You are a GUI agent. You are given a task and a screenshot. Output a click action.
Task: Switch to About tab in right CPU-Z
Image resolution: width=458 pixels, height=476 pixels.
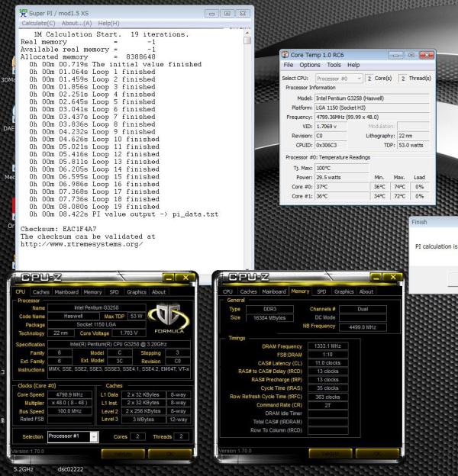point(366,291)
